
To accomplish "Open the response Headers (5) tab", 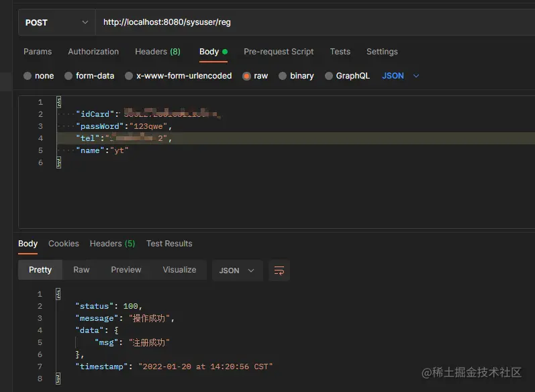I will 112,244.
